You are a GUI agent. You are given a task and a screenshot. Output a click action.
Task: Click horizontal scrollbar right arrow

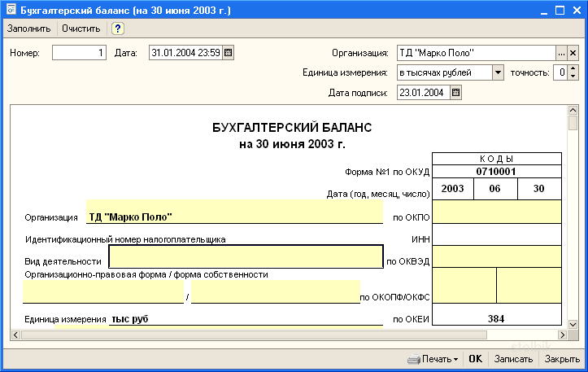(x=562, y=335)
